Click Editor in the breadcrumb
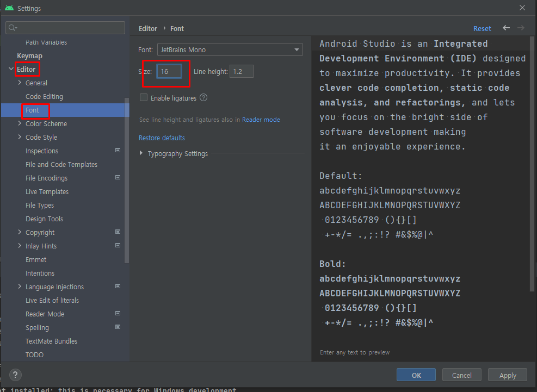Image resolution: width=537 pixels, height=392 pixels. point(148,28)
